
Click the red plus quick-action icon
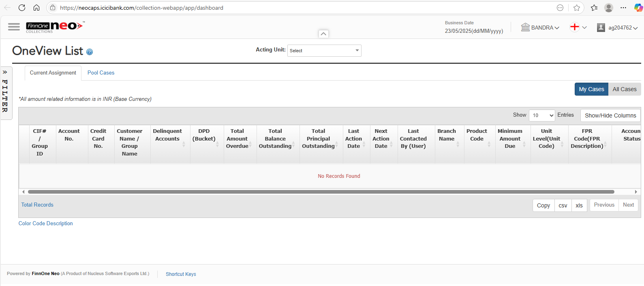(574, 27)
